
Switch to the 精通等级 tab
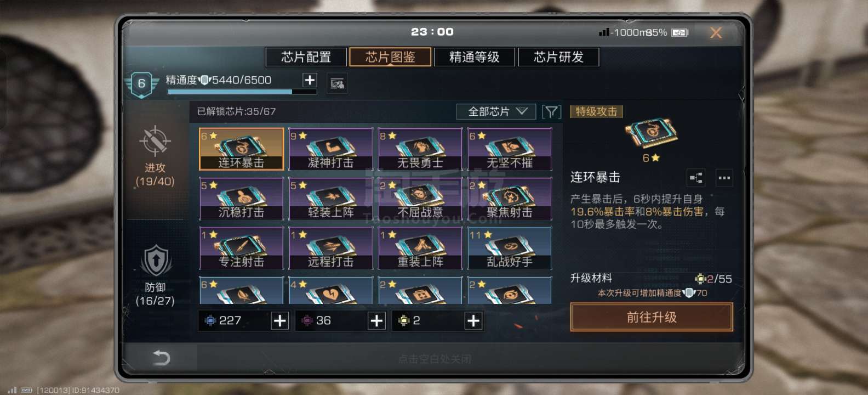coord(475,57)
